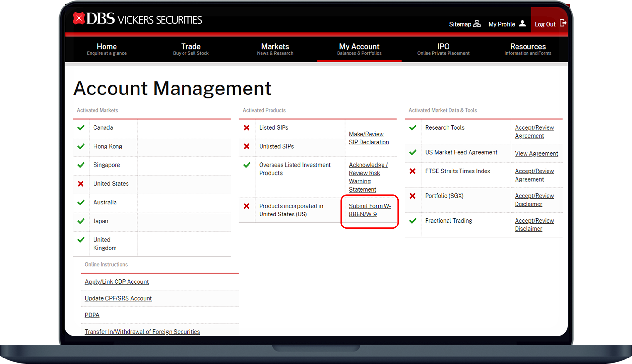Click the Japan market name
632x364 pixels.
click(x=101, y=221)
